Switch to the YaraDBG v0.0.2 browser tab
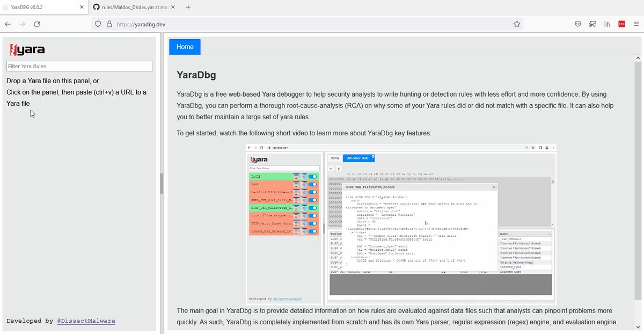Image resolution: width=644 pixels, height=334 pixels. (44, 8)
